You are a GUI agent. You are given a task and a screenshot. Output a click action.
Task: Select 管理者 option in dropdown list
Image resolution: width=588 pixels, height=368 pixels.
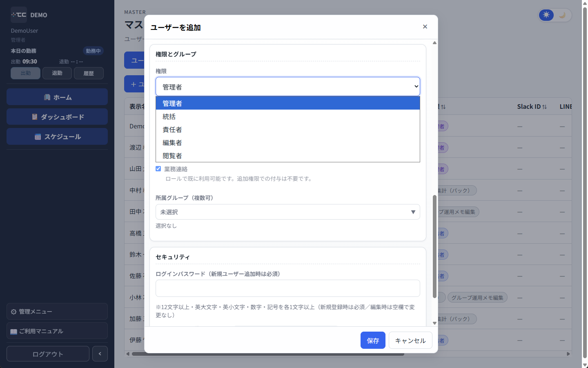click(x=288, y=103)
